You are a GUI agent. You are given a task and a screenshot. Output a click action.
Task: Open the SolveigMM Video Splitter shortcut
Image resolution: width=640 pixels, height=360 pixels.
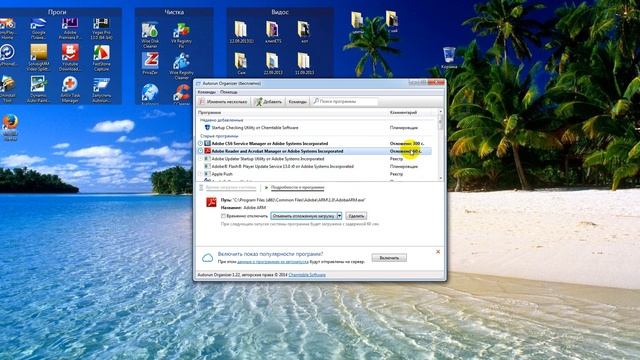(x=38, y=58)
